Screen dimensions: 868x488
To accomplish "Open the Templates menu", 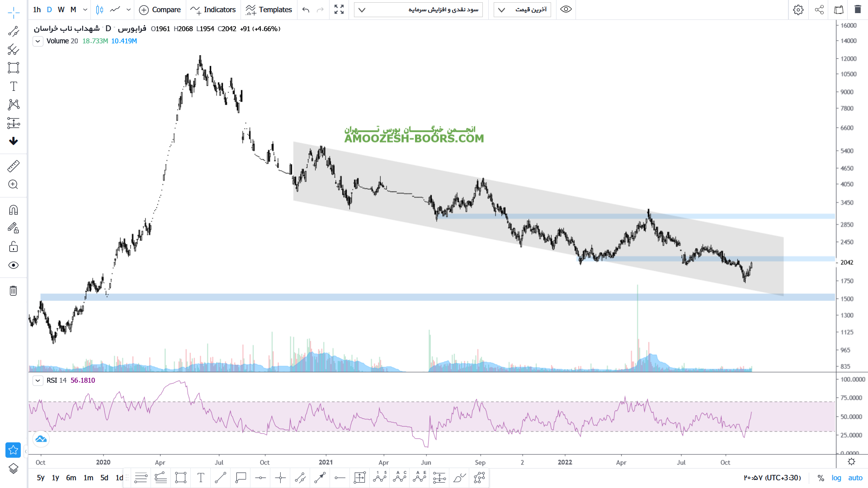I will (x=269, y=9).
